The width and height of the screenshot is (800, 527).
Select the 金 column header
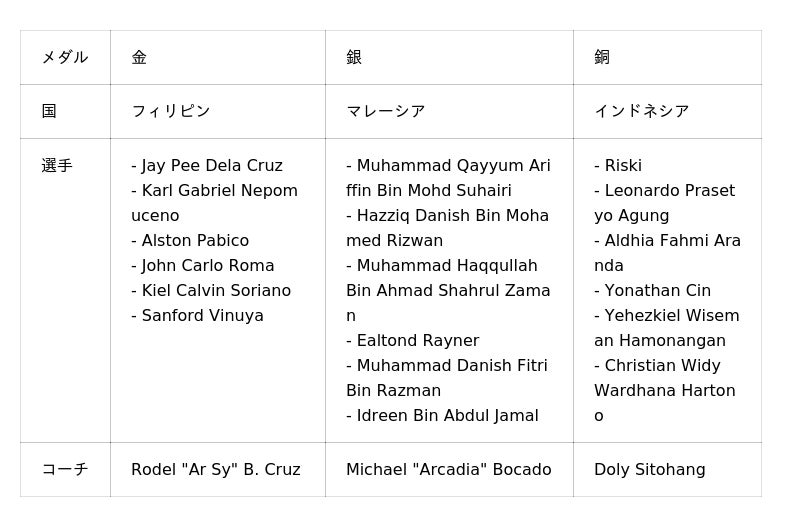point(139,58)
